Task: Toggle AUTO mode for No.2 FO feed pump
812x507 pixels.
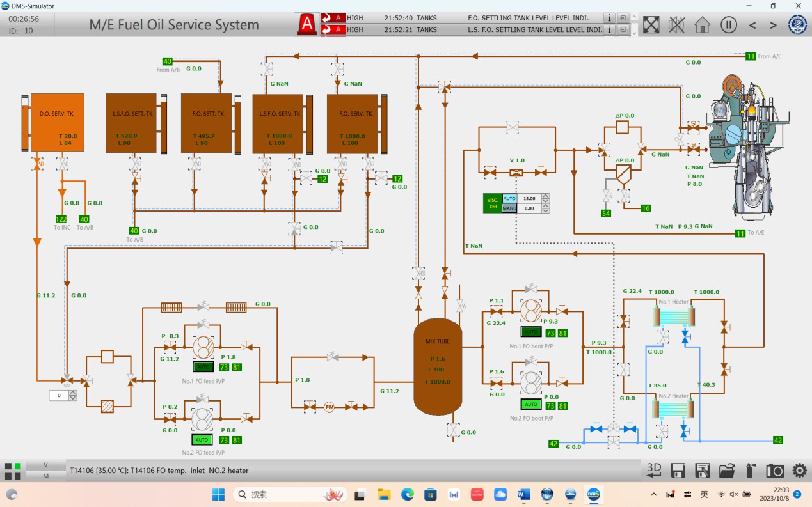Action: 202,440
